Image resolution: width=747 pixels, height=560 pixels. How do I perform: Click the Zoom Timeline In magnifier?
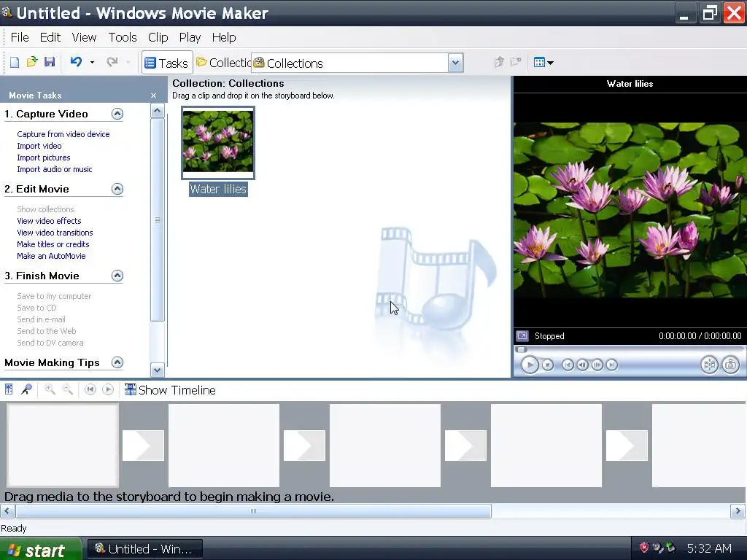[x=50, y=389]
